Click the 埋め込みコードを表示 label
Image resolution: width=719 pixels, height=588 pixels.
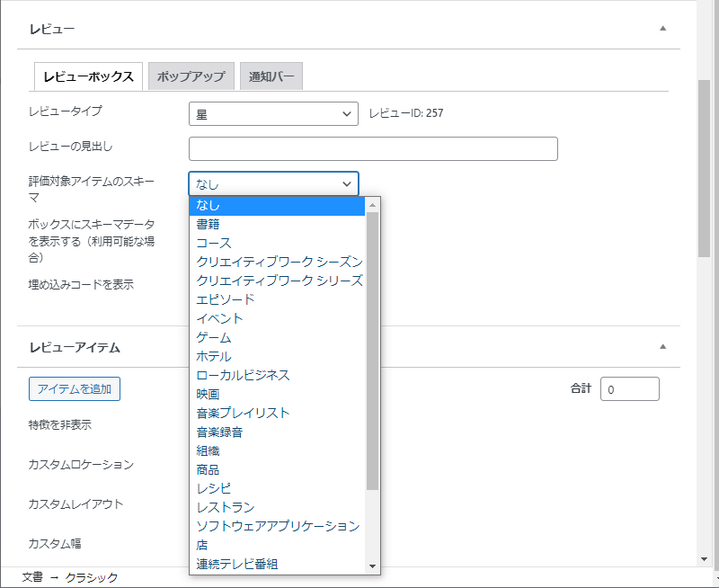(x=81, y=284)
